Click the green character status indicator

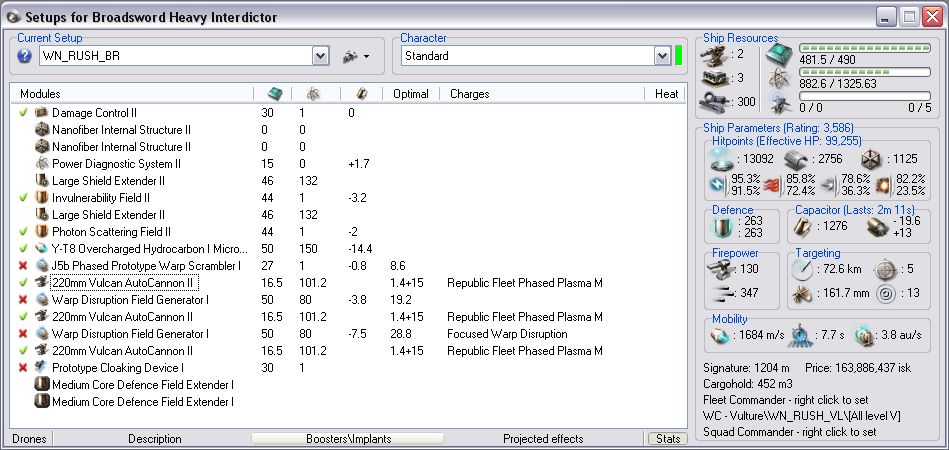pos(678,56)
